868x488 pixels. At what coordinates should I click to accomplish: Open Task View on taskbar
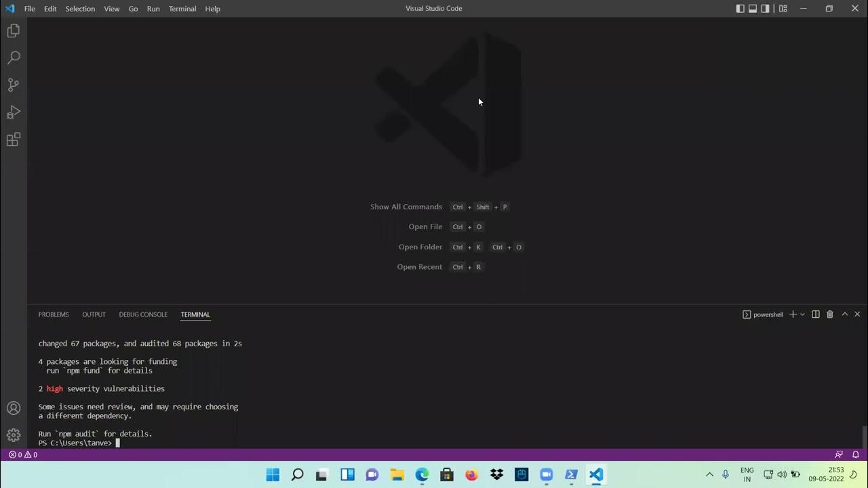click(322, 474)
